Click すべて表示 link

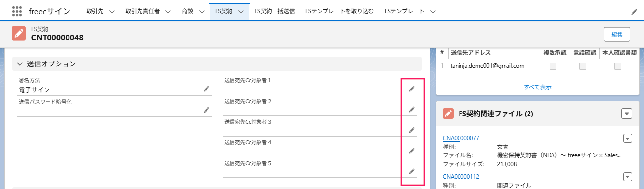pos(538,87)
